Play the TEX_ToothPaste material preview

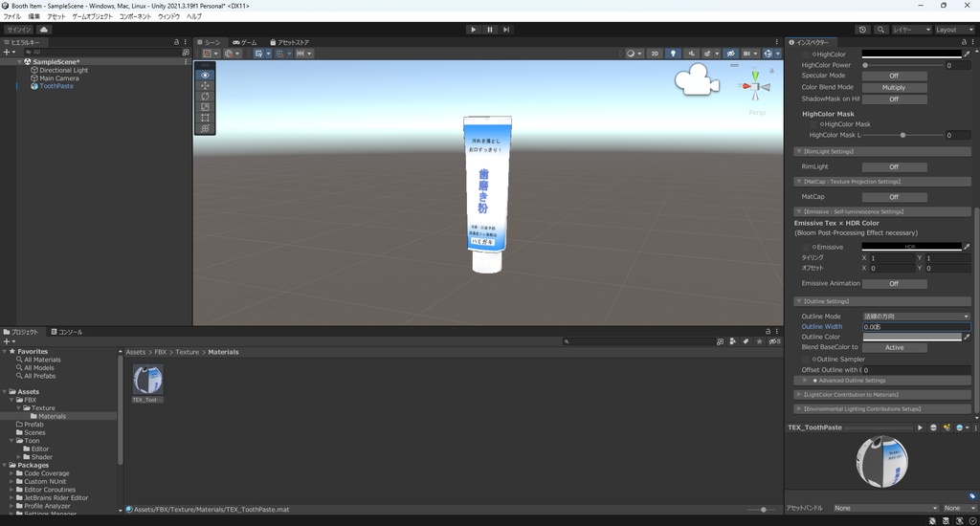click(x=920, y=427)
